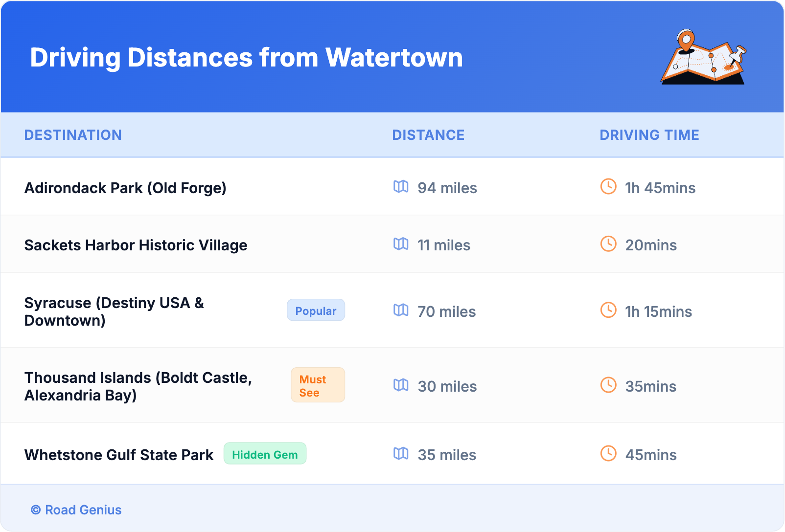Select the Must See badge

318,385
